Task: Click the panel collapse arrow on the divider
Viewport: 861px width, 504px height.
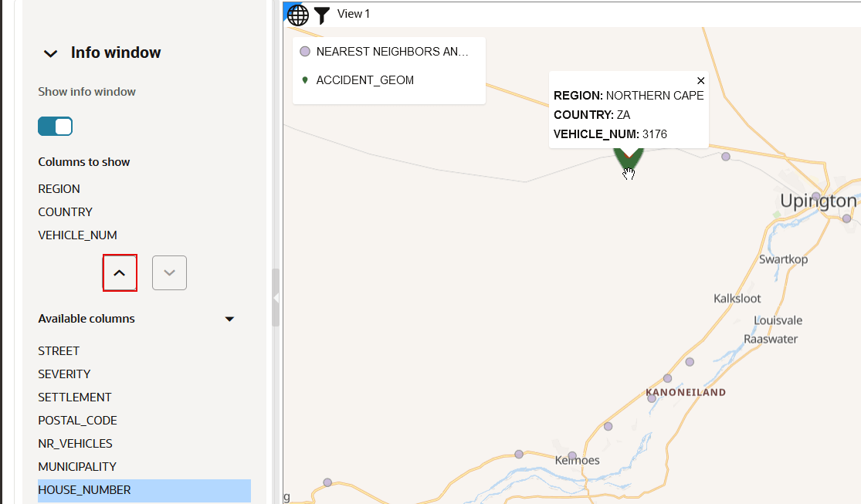Action: (x=276, y=296)
